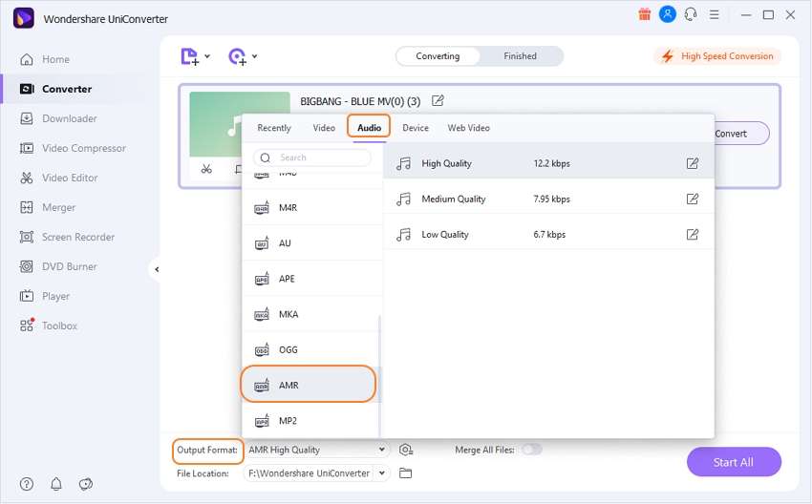This screenshot has width=812, height=504.
Task: Choose the MP2 audio format
Action: tap(310, 421)
